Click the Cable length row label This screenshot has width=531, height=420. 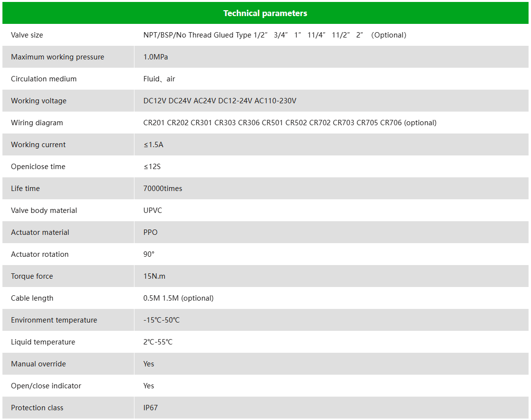click(32, 298)
